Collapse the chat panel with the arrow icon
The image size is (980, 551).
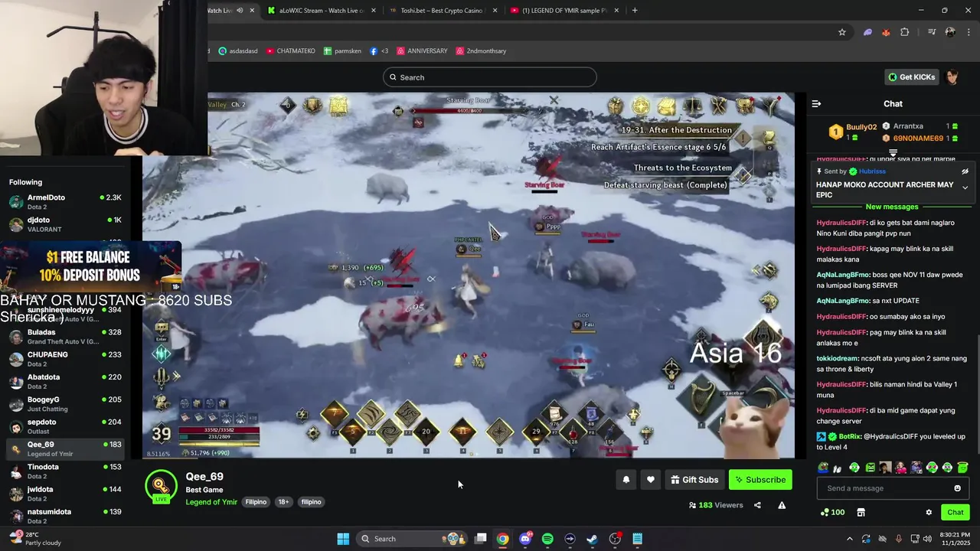[816, 103]
